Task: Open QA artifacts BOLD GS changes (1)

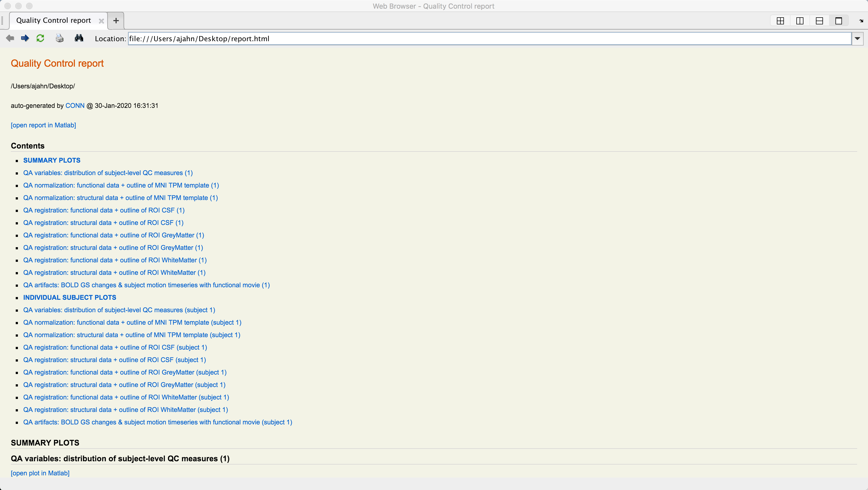Action: [146, 285]
